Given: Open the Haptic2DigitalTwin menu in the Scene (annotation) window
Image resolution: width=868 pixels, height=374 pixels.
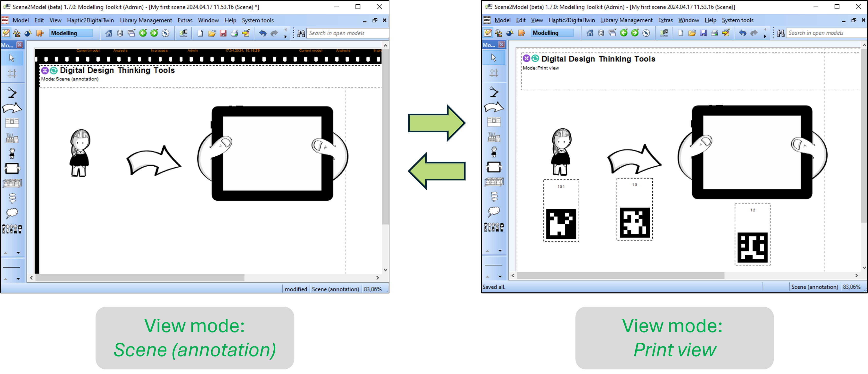Looking at the screenshot, I should (x=90, y=20).
